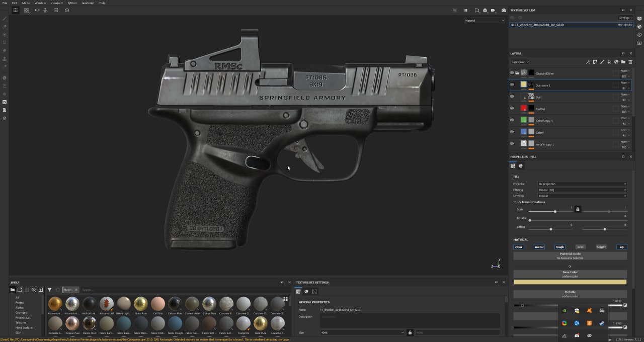The image size is (644, 342).
Task: Add a smart material layer icon
Action: pos(616,62)
